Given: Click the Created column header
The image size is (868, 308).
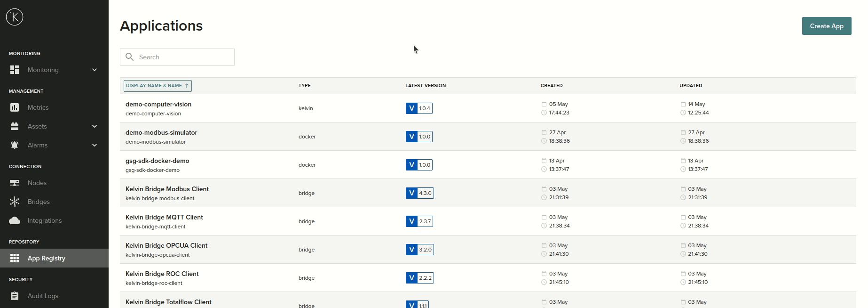Looking at the screenshot, I should 552,86.
